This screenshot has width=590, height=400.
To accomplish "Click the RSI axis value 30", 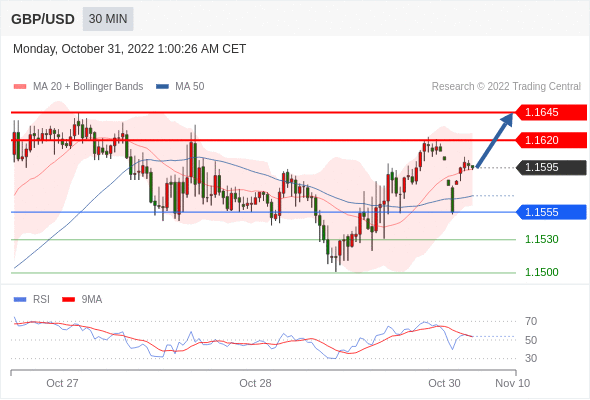I will click(531, 358).
